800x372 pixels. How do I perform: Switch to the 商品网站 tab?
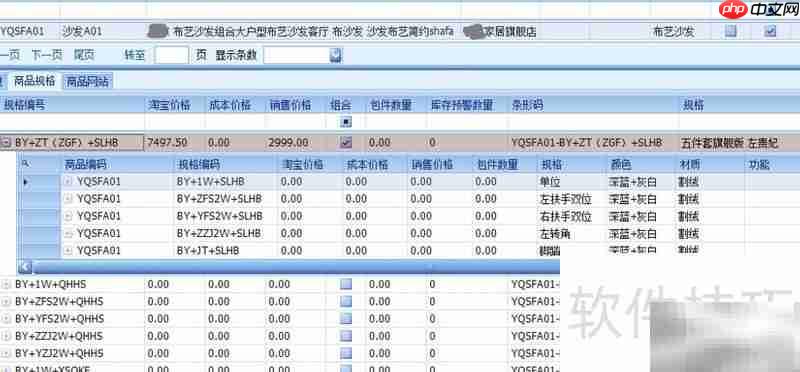88,81
